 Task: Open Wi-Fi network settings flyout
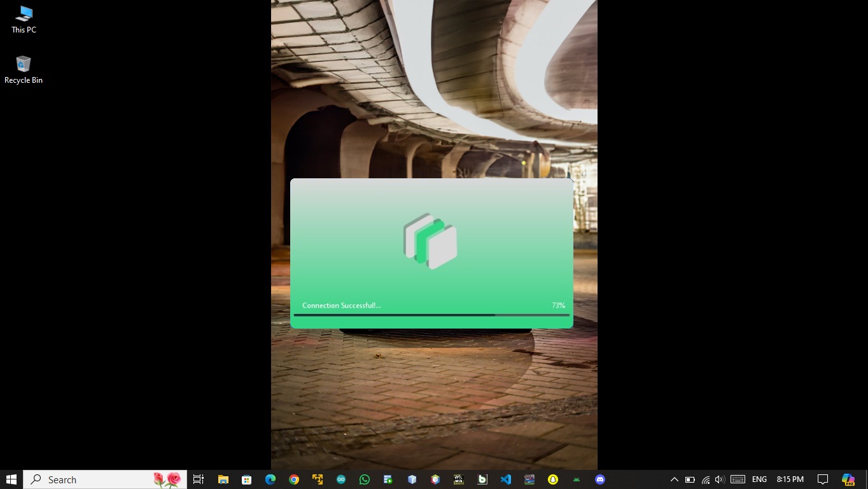click(705, 479)
